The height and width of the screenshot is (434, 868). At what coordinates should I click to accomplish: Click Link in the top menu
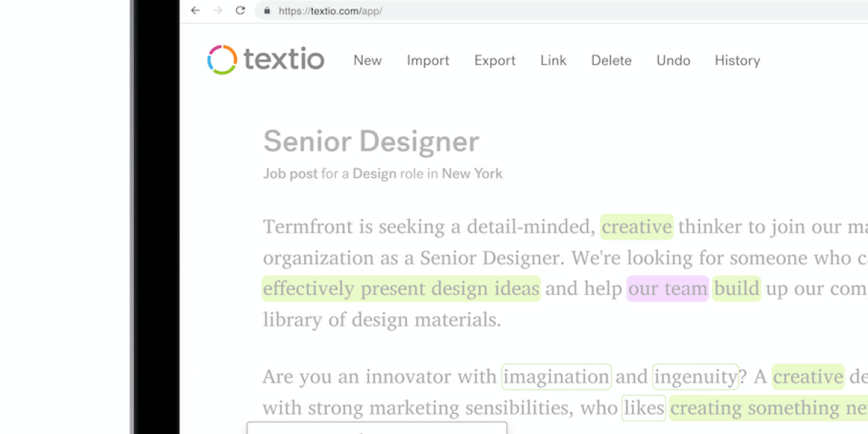pyautogui.click(x=553, y=61)
